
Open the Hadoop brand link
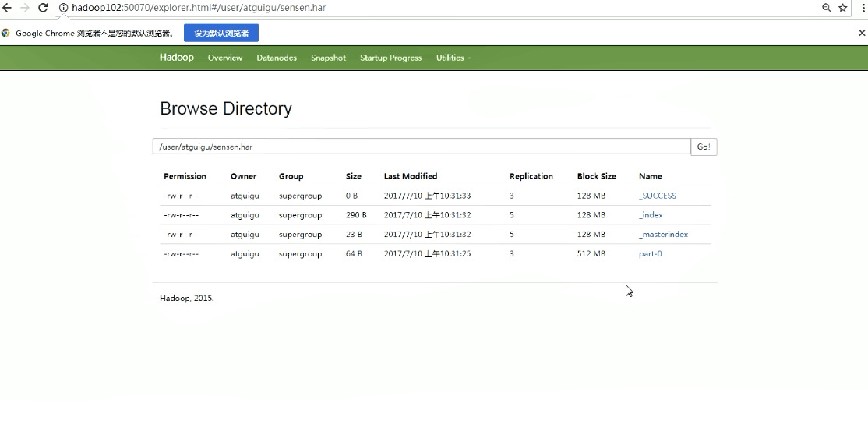tap(177, 58)
